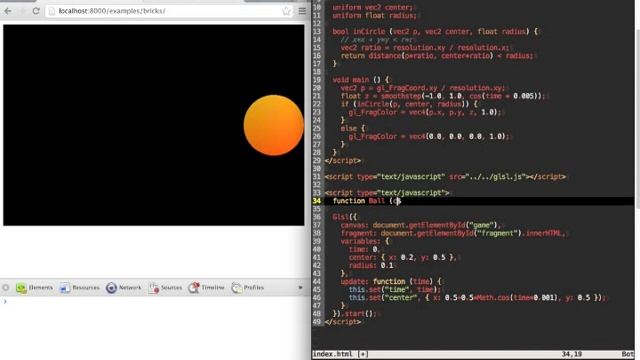640x360 pixels.
Task: Click the this.set("center" line 46
Action: click(477, 298)
